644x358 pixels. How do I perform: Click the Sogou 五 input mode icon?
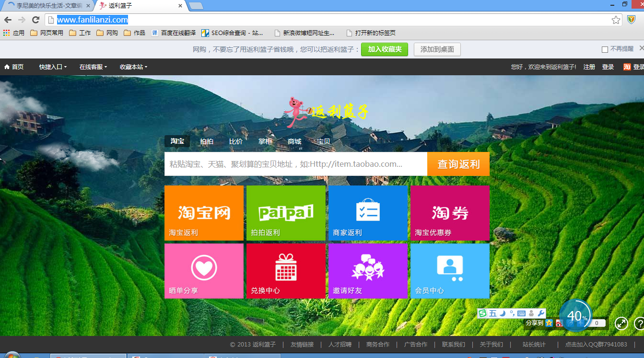[492, 313]
